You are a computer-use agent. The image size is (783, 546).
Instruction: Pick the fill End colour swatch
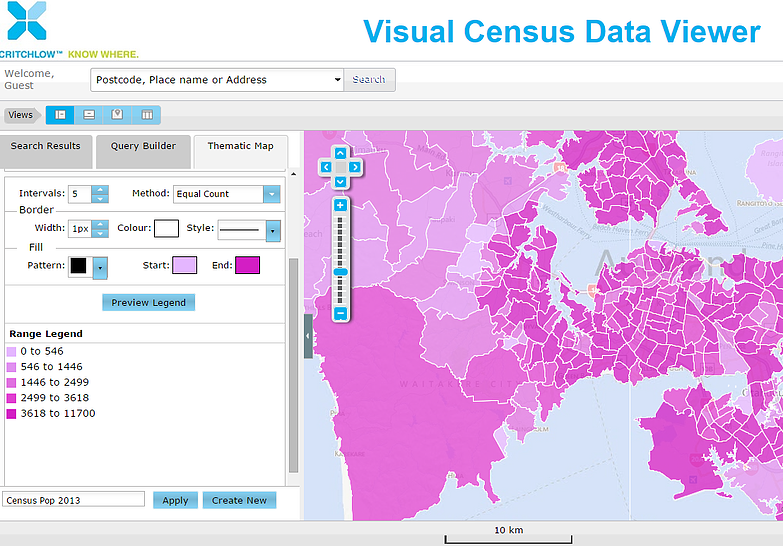(x=248, y=265)
